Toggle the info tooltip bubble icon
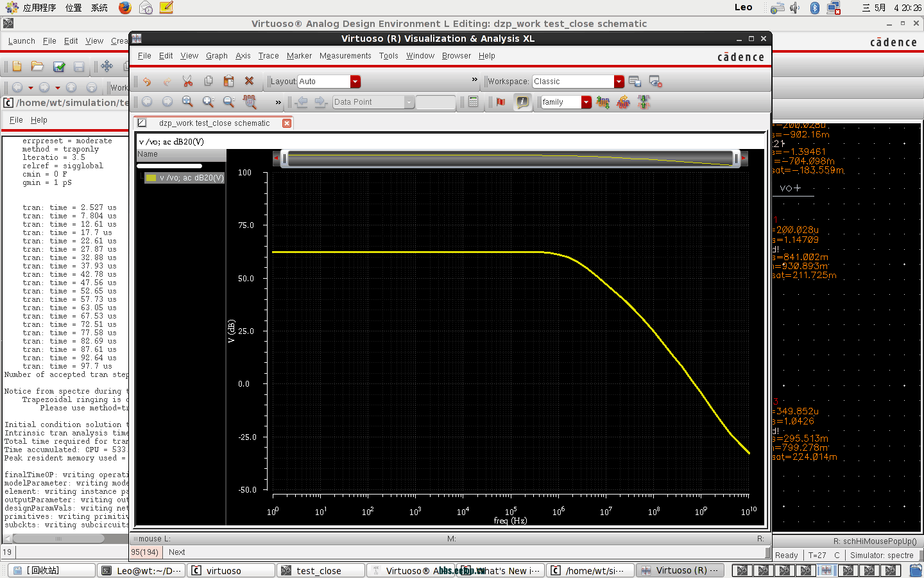The image size is (924, 578). (522, 102)
